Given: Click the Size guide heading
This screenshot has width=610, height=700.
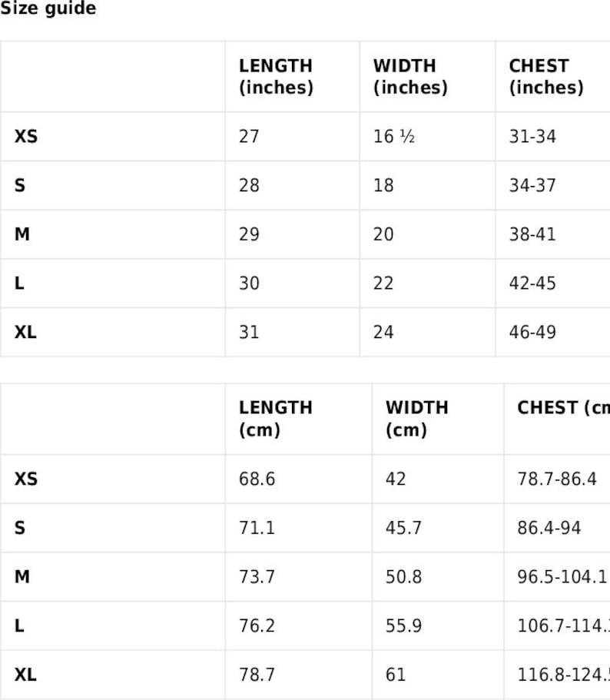Looking at the screenshot, I should (48, 8).
